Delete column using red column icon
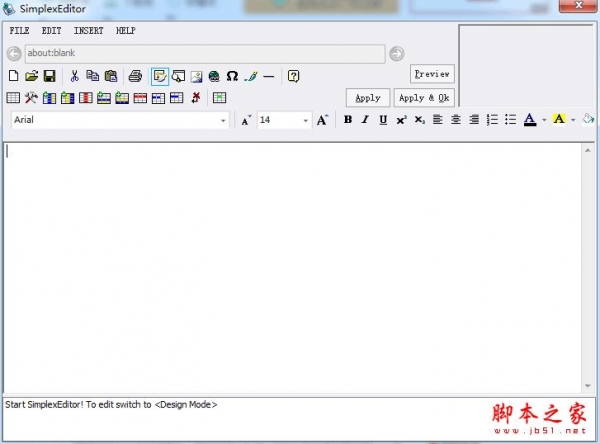The image size is (600, 444). pos(85,98)
